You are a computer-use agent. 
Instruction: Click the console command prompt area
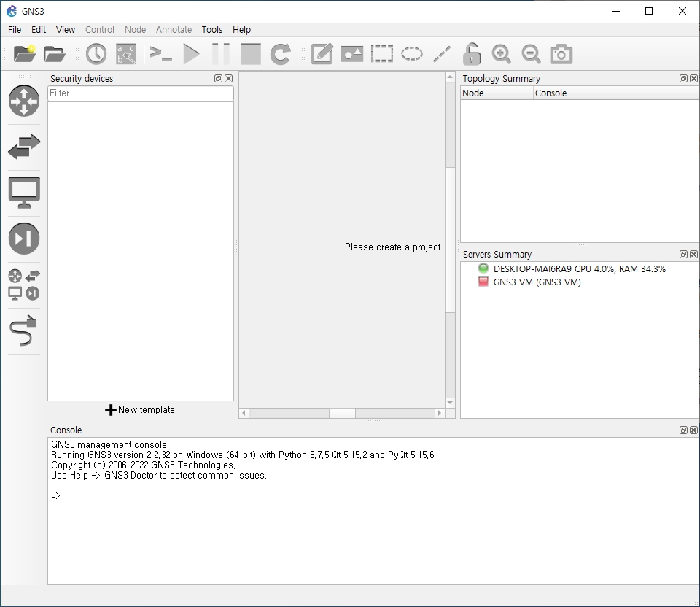click(x=373, y=511)
